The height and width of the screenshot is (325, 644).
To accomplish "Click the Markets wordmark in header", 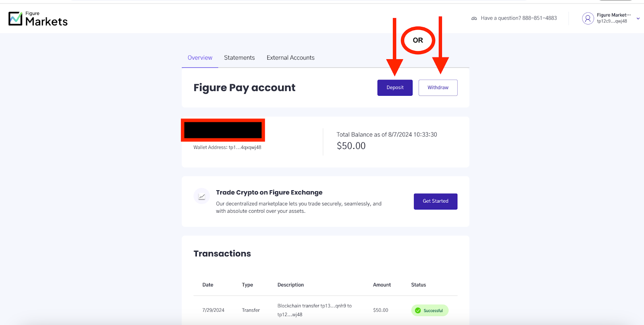I will tap(47, 22).
